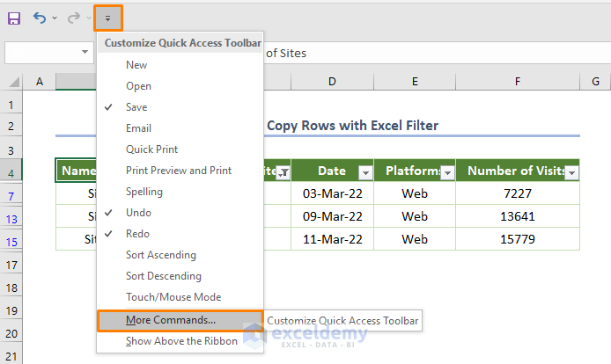Click the Customize Quick Access Toolbar arrow
The image size is (611, 364).
pos(107,18)
